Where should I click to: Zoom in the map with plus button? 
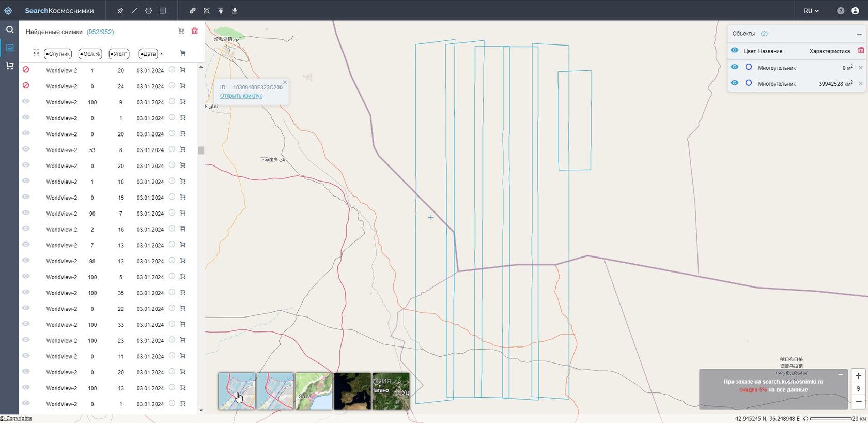pos(858,376)
